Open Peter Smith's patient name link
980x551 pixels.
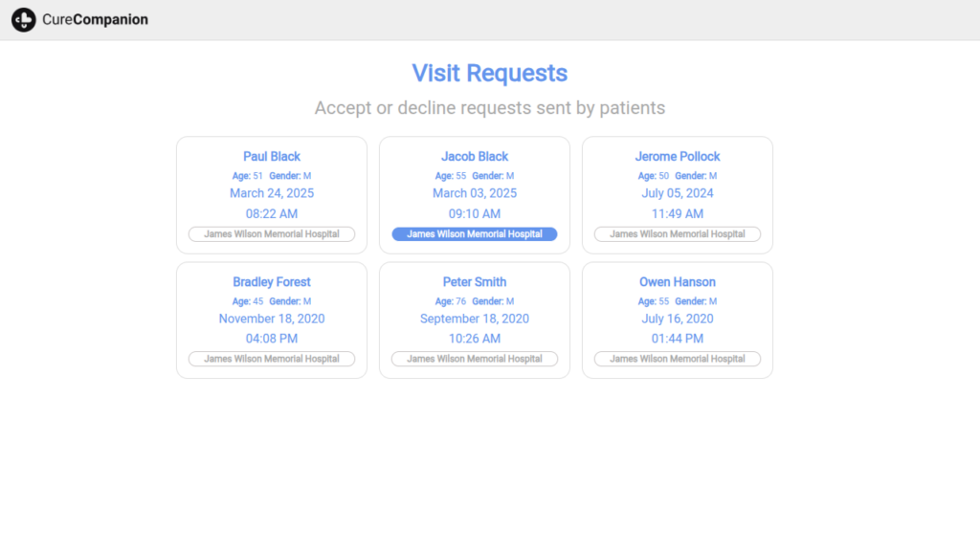[475, 282]
